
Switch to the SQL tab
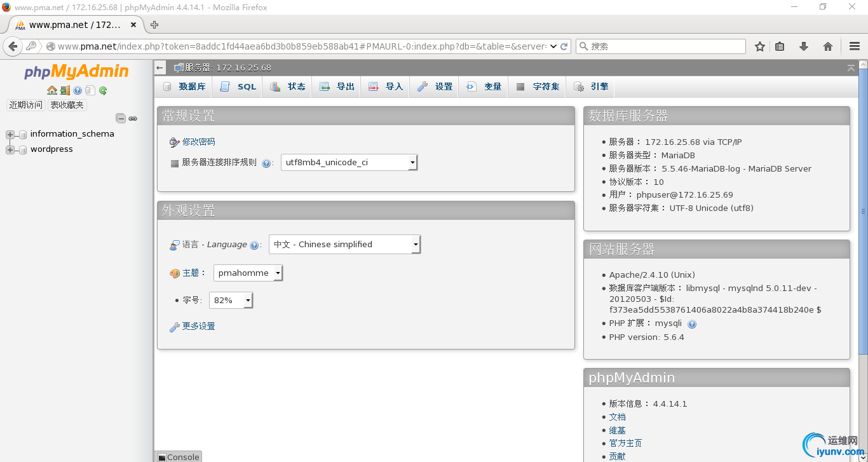point(237,86)
